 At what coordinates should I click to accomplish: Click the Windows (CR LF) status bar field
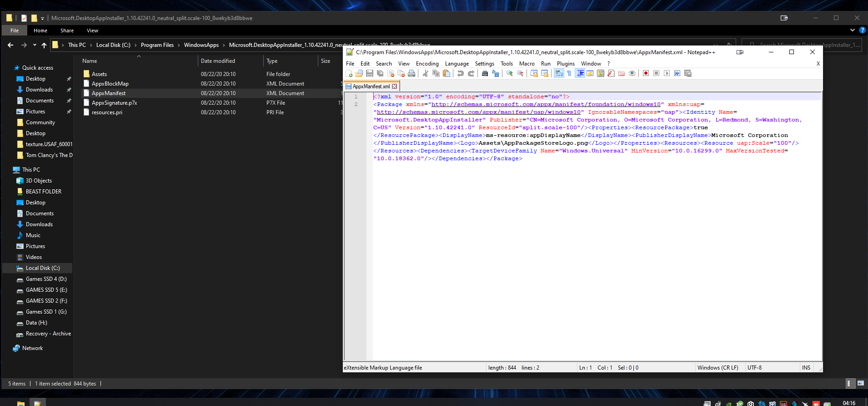tap(718, 368)
